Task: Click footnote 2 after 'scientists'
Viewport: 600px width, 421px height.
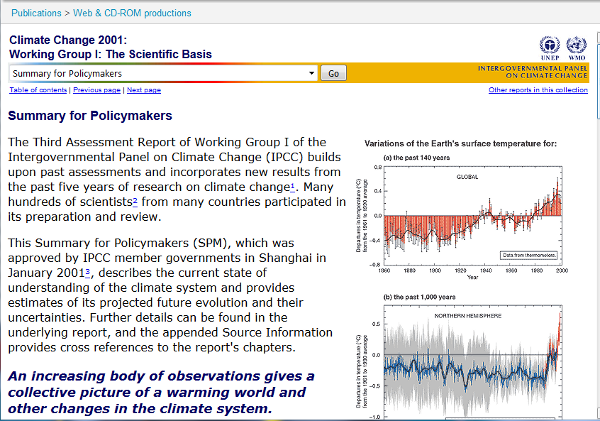Action: (x=134, y=199)
